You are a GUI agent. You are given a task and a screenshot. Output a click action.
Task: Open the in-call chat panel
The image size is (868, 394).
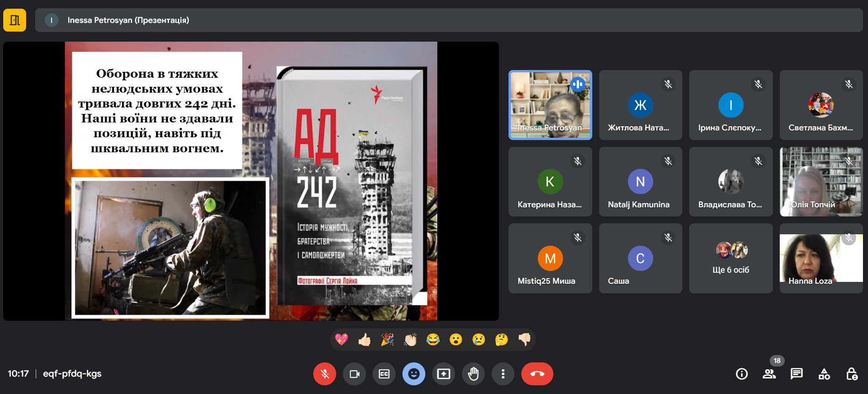click(797, 374)
